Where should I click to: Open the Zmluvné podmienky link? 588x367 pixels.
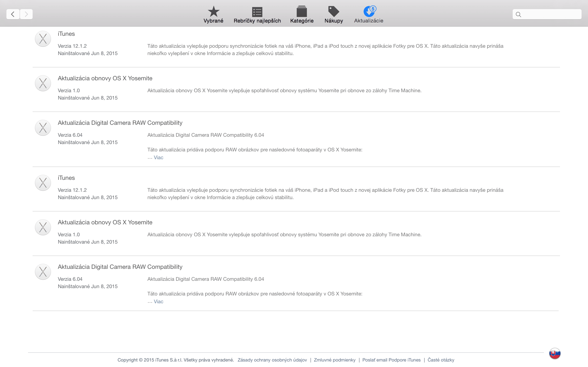[335, 360]
